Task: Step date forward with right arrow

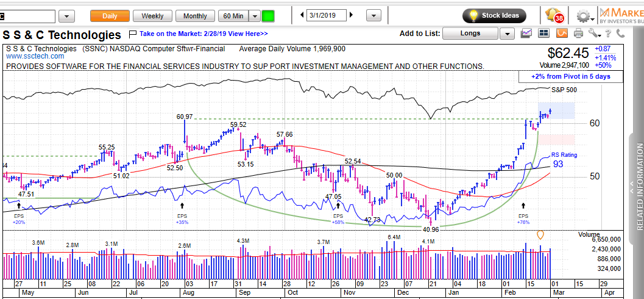Action: [351, 16]
